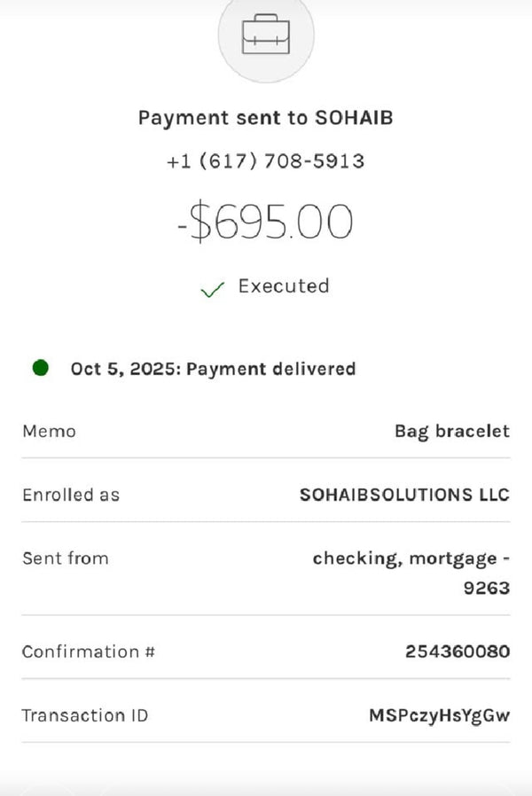Viewport: 532px width, 796px height.
Task: Click Oct 5, 2025 Payment delivered entry
Action: point(213,369)
